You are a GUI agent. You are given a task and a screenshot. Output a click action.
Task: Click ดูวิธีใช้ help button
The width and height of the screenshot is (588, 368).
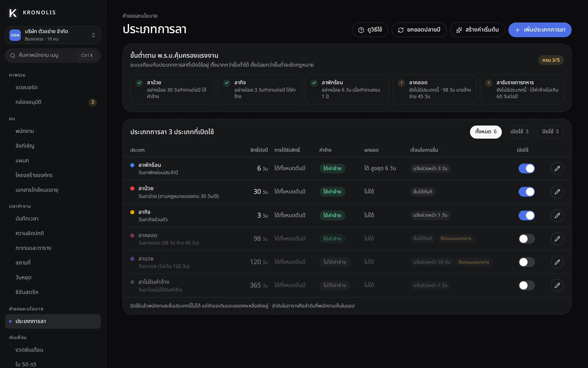coord(370,30)
